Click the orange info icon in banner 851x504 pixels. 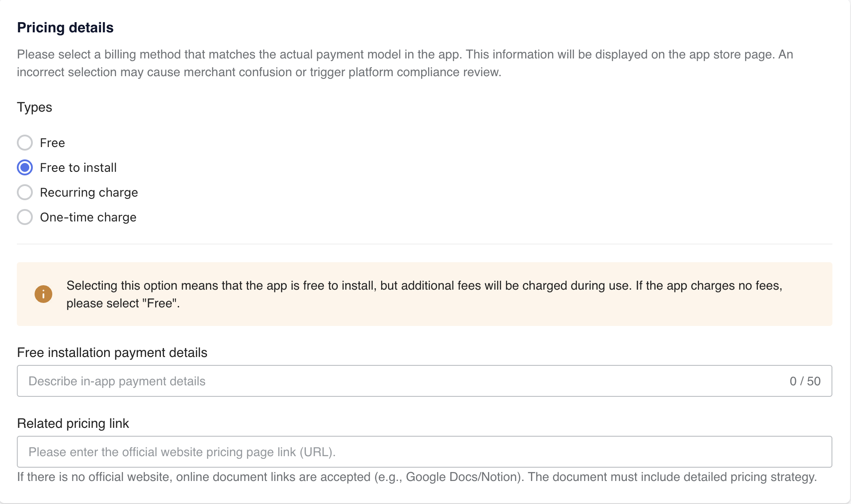(x=43, y=294)
